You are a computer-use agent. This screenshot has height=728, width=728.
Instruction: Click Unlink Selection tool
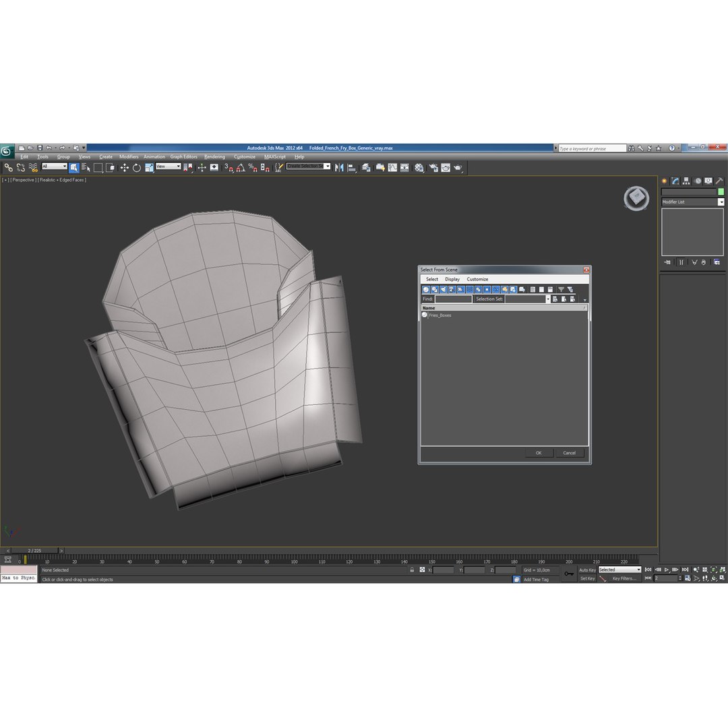[x=20, y=168]
